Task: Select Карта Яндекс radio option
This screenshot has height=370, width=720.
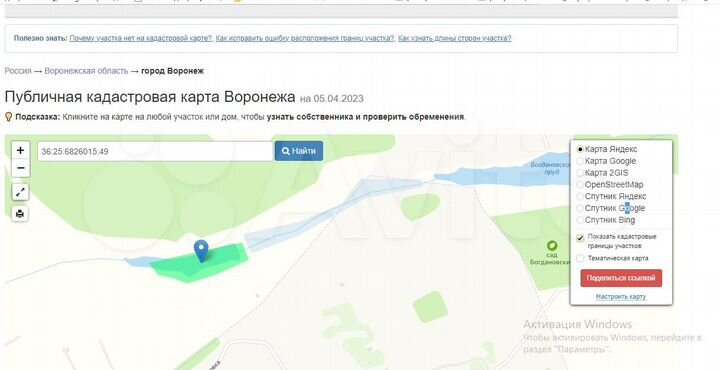Action: (x=580, y=149)
